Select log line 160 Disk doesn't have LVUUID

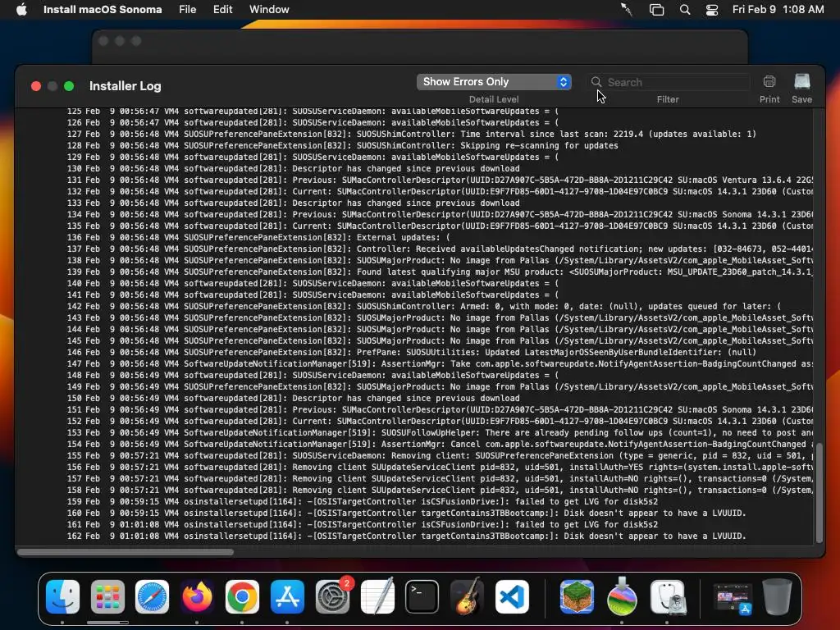(x=406, y=514)
